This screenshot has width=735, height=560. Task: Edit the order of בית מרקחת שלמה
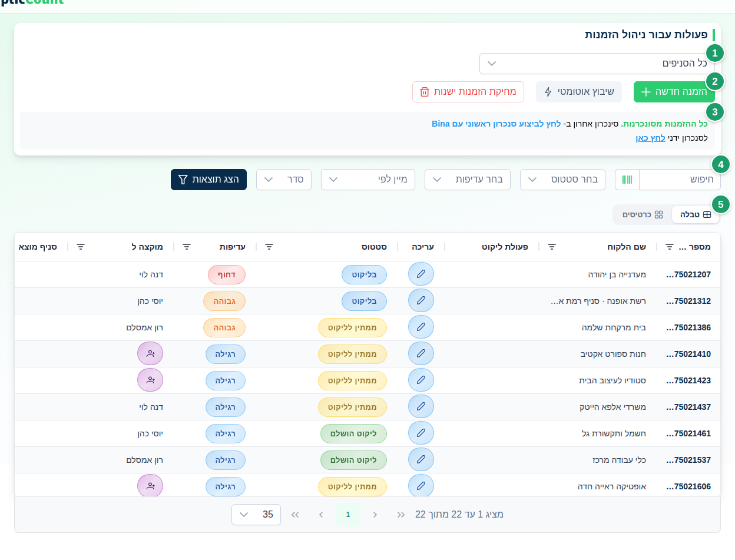coord(421,327)
